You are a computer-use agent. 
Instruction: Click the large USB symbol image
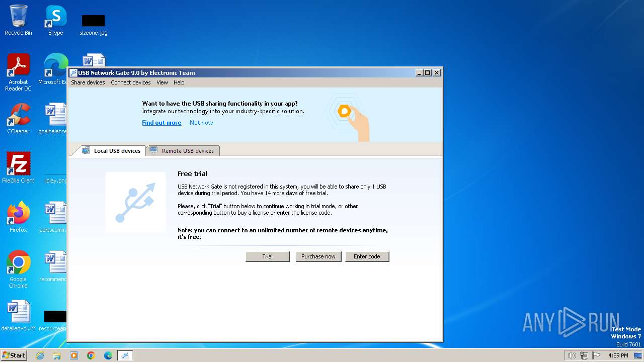click(x=136, y=202)
